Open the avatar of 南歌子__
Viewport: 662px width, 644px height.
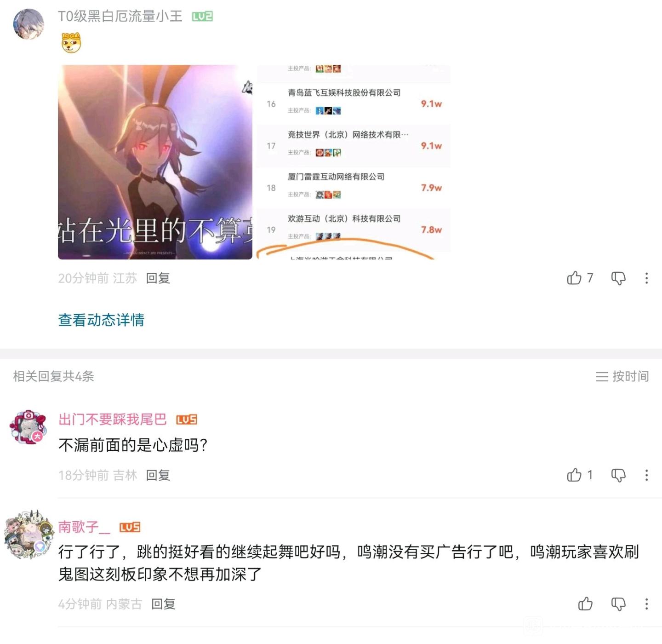tap(29, 535)
